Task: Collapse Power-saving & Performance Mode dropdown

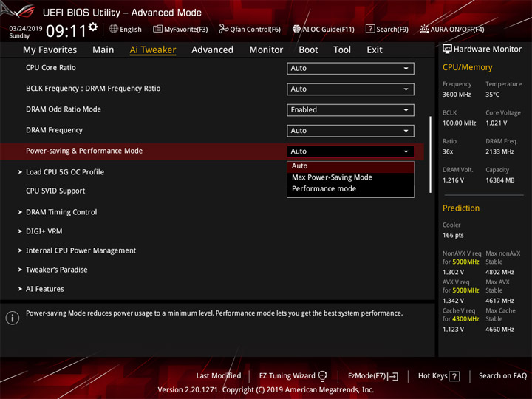Action: (350, 151)
